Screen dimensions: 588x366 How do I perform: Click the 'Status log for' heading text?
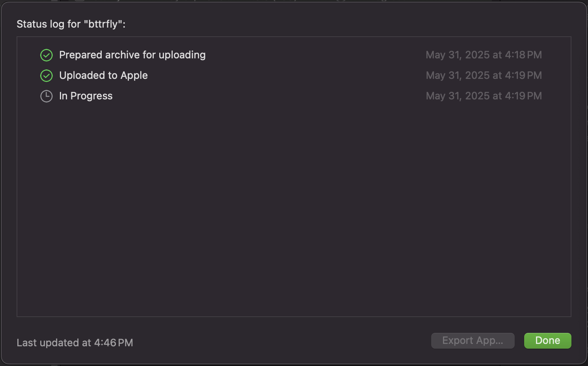(x=49, y=24)
